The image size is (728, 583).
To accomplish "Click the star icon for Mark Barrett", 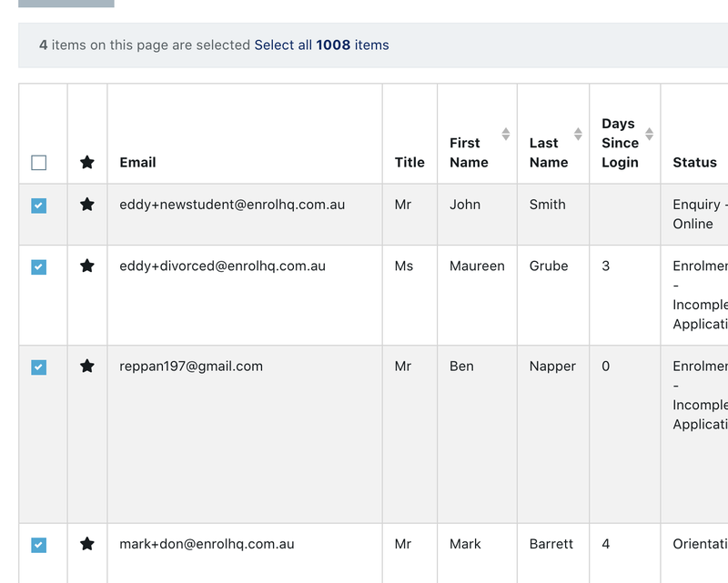I will pos(87,544).
